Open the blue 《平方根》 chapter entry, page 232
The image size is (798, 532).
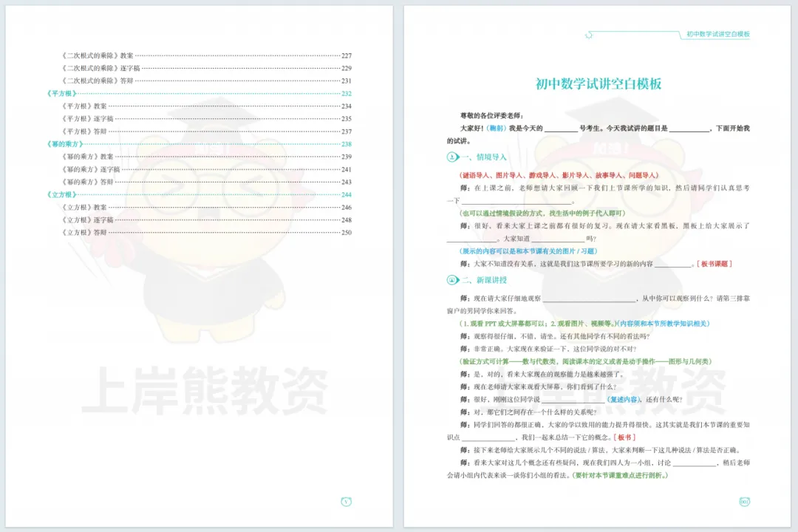tap(199, 93)
